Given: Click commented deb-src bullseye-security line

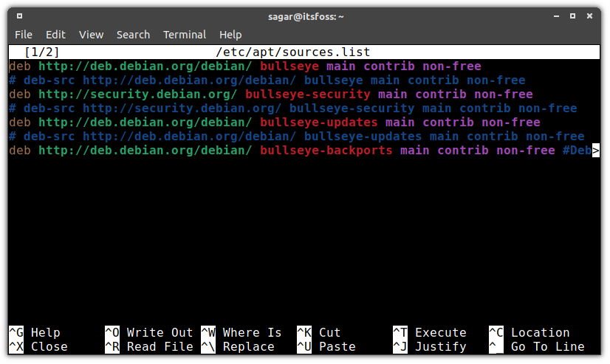Looking at the screenshot, I should click(x=293, y=108).
